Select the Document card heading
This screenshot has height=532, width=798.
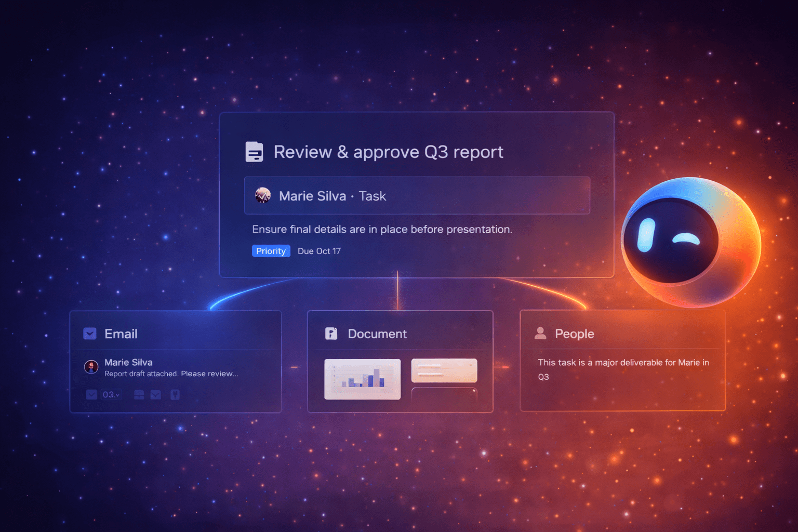(x=377, y=334)
